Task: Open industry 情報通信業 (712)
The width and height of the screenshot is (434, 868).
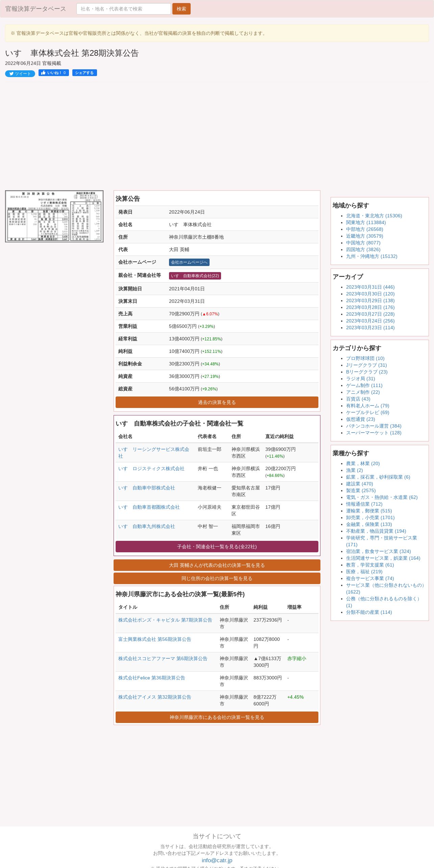Action: (364, 504)
